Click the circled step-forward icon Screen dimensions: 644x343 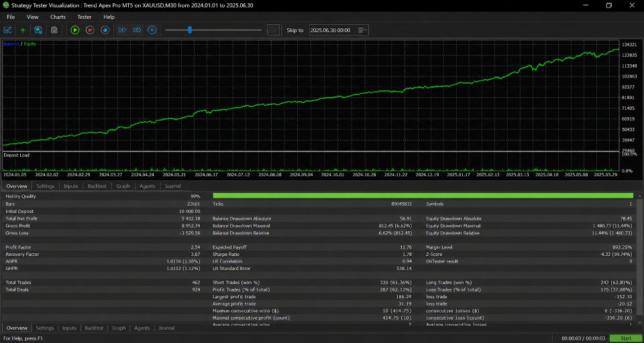[152, 30]
